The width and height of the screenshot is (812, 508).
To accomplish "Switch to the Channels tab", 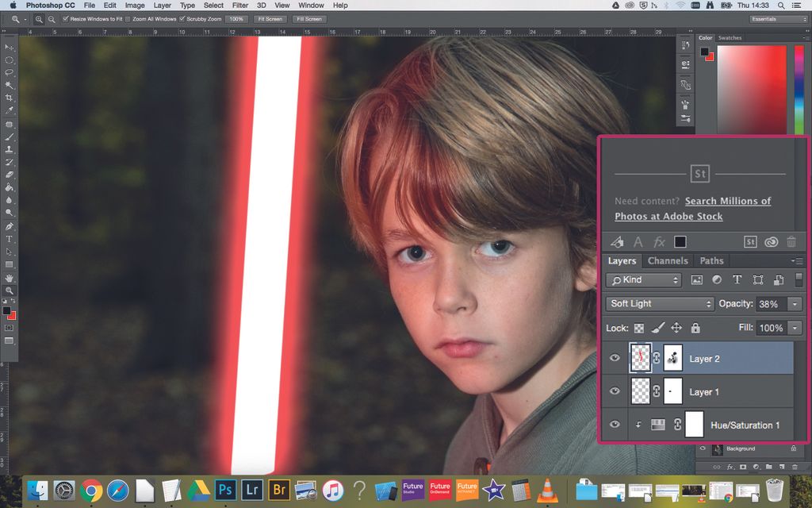I will tap(668, 260).
